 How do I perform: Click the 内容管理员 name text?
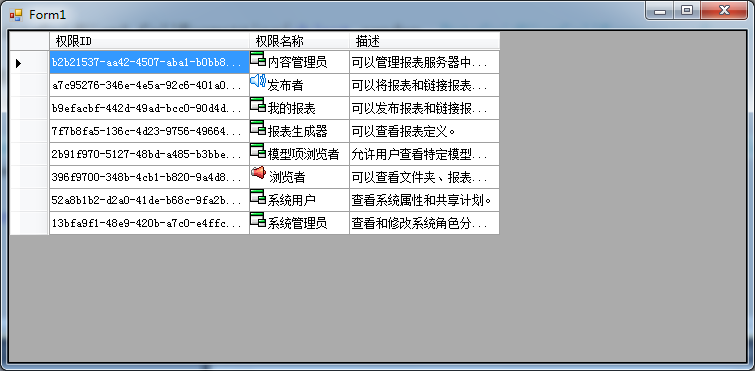pos(298,62)
